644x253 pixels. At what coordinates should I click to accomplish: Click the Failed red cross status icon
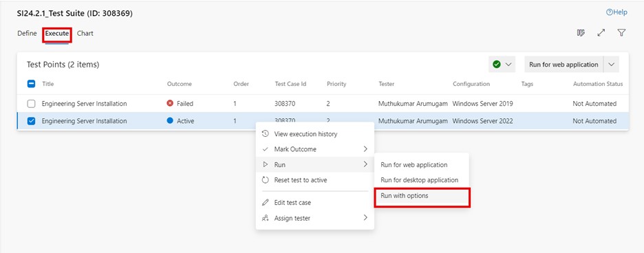170,104
